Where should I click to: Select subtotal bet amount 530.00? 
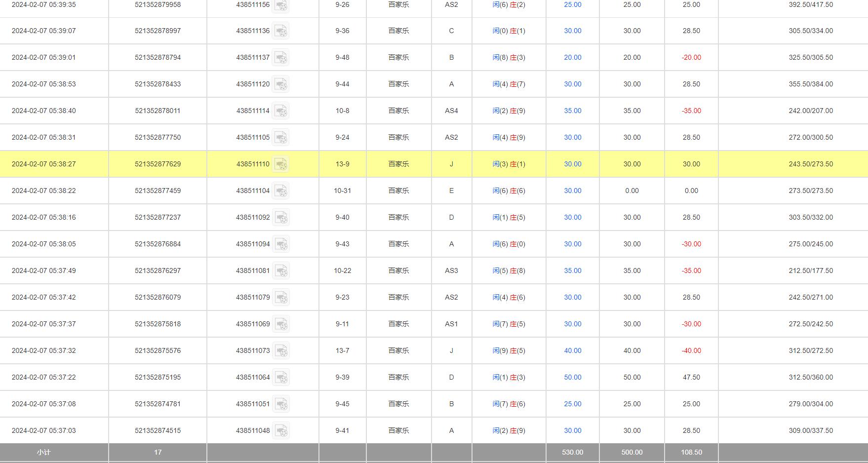pyautogui.click(x=573, y=452)
